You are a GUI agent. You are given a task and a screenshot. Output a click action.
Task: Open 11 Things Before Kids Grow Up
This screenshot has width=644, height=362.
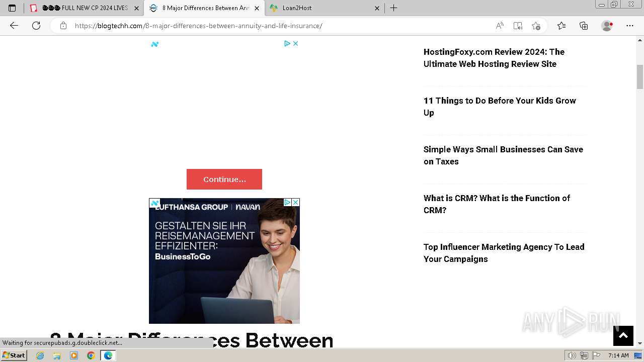click(x=500, y=107)
